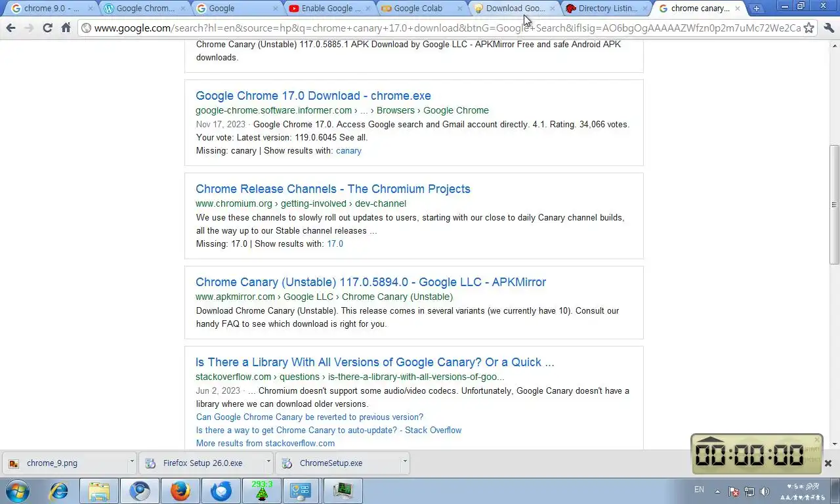The height and width of the screenshot is (504, 840).
Task: Run downloaded ChromeSetup.exe
Action: [337, 463]
